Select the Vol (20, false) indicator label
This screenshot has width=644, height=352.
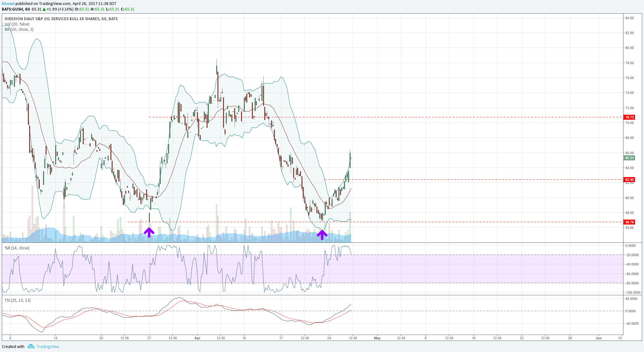coord(17,24)
